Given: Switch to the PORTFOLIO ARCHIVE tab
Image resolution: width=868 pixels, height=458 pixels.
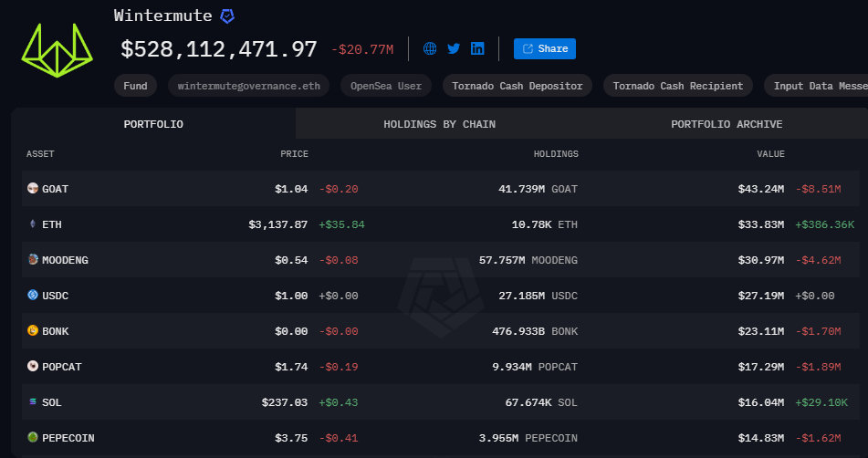Looking at the screenshot, I should (727, 124).
